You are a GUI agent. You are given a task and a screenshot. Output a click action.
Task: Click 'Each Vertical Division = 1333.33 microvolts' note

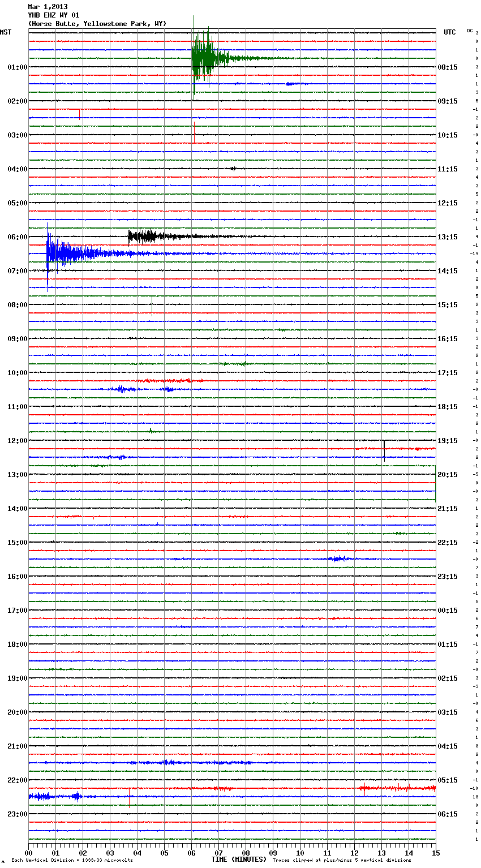(x=72, y=861)
